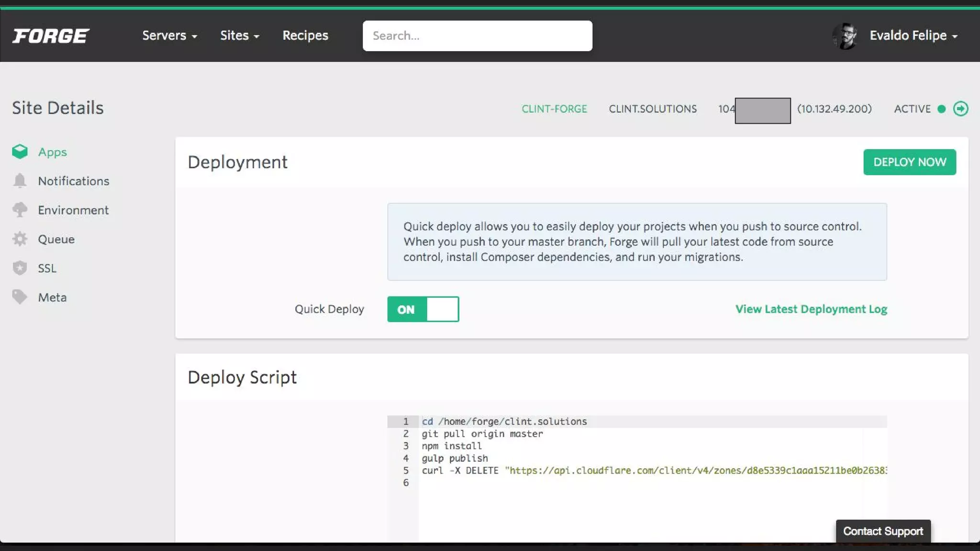Focus the Search input field
Viewport: 980px width, 551px height.
point(477,36)
